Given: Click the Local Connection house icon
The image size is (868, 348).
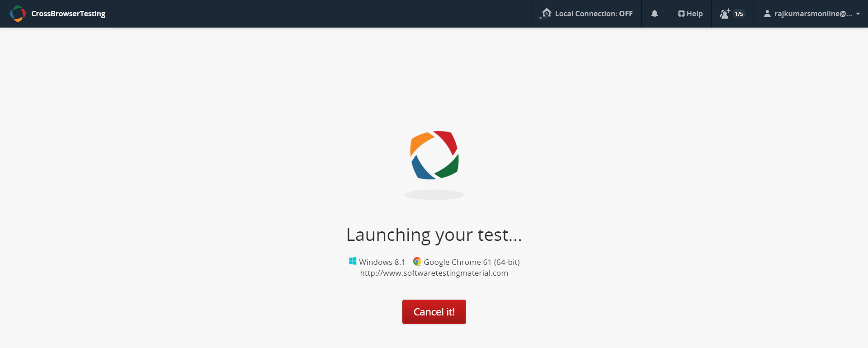Looking at the screenshot, I should [545, 14].
